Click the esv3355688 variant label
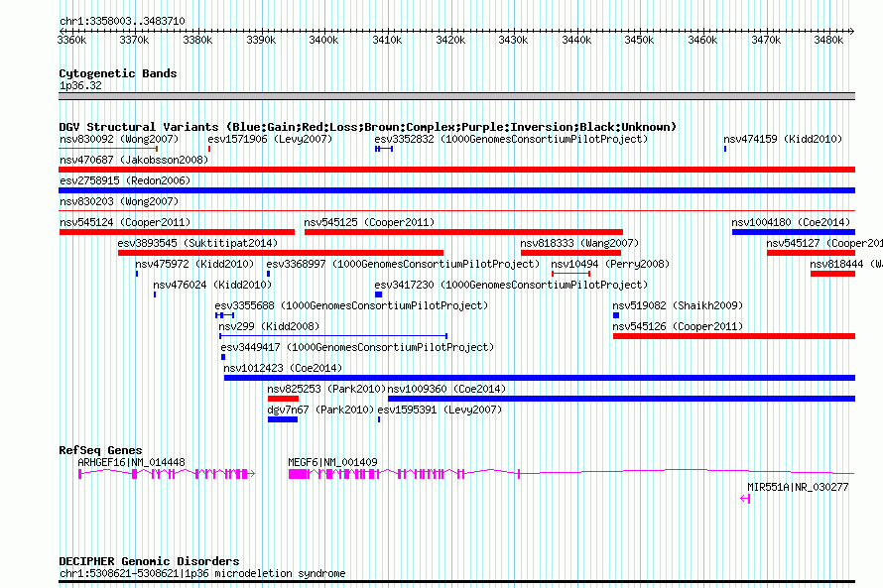The height and width of the screenshot is (588, 883). [351, 305]
